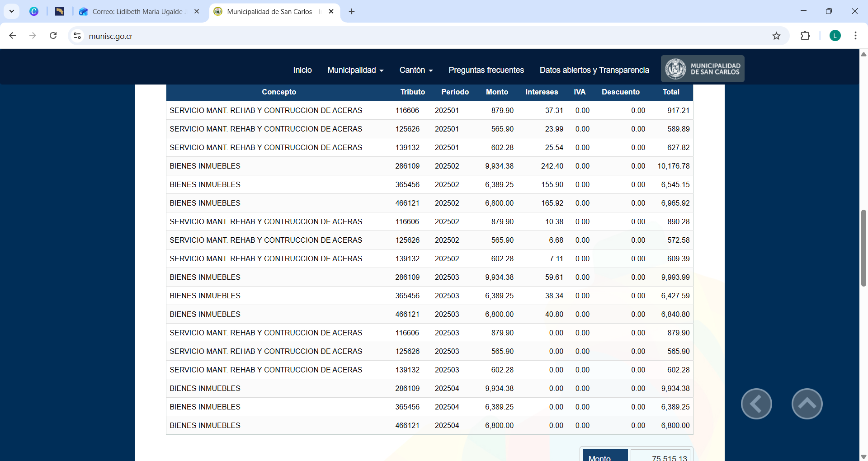The image size is (868, 461).
Task: Open the site information icon in address bar
Action: pyautogui.click(x=77, y=36)
